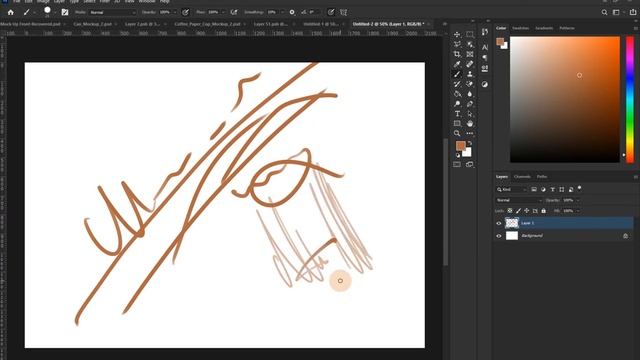Select the Rectangle shape tool

[x=457, y=124]
